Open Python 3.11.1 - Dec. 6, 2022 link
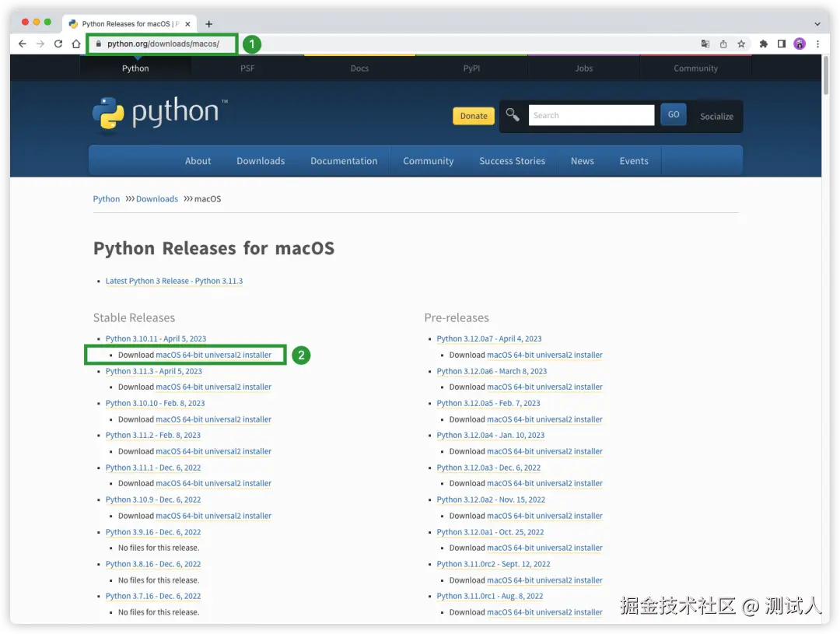The image size is (840, 634). [x=153, y=468]
